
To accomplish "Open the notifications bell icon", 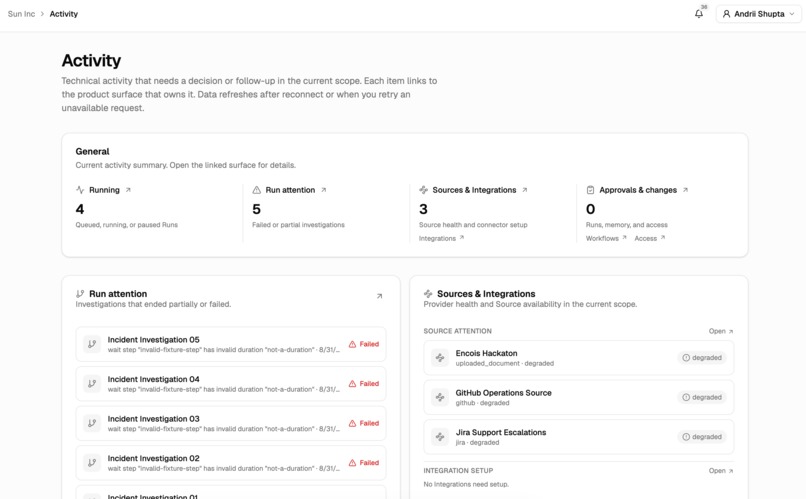I will (699, 14).
